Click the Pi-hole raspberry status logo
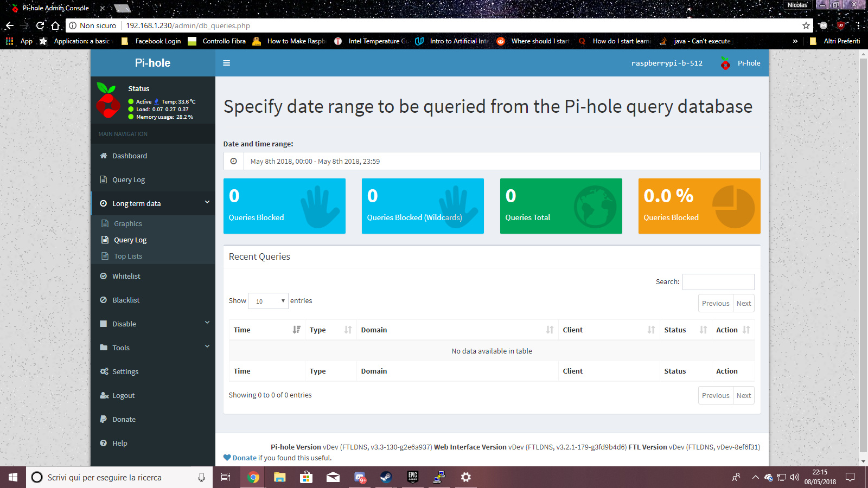 [x=108, y=100]
